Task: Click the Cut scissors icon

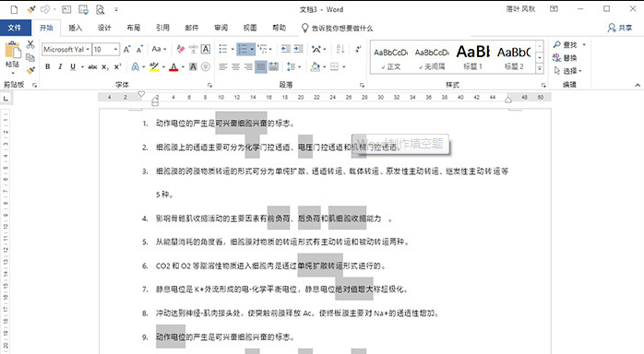Action: point(30,44)
